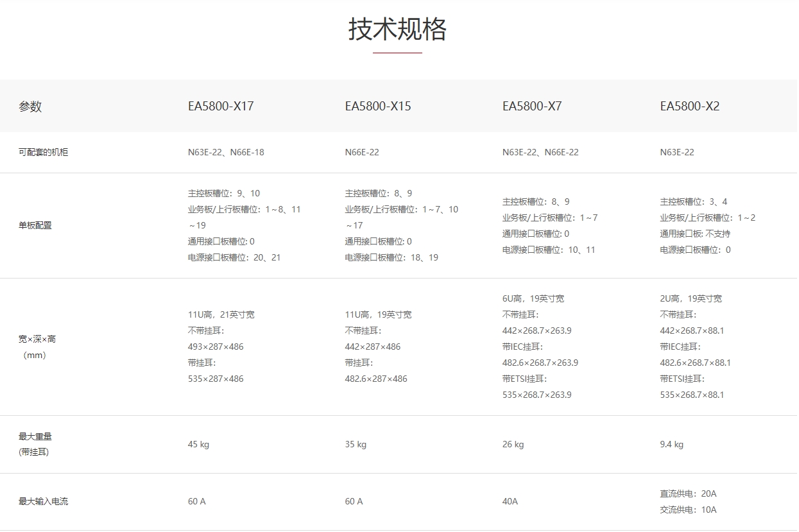Click the X7 cabinet value N63E-22、N66E-22
Screen dimensions: 799x532
pyautogui.click(x=540, y=153)
